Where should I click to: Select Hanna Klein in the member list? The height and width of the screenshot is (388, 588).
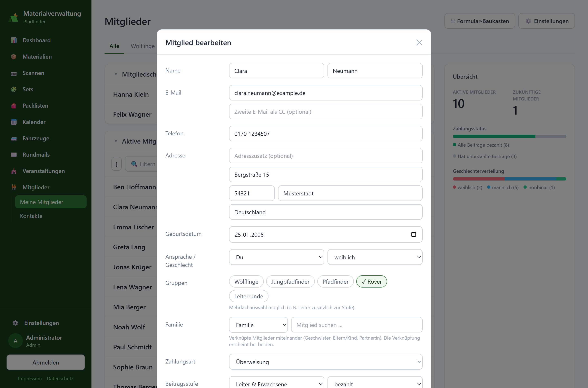pos(131,94)
